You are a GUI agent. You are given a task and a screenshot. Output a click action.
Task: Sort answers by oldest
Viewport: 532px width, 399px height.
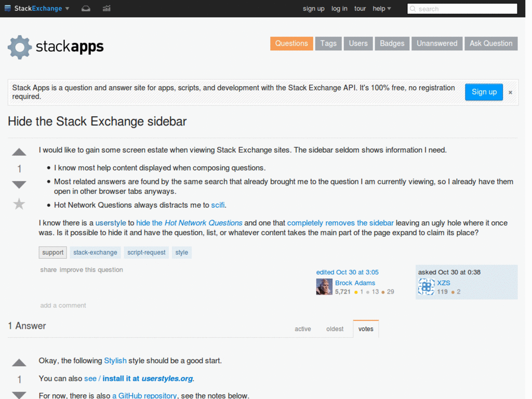click(335, 329)
